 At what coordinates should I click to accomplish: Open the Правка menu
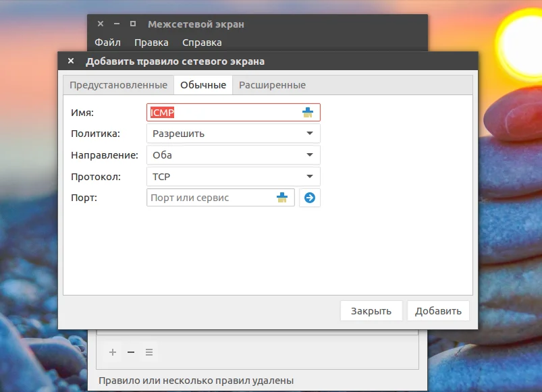[151, 43]
